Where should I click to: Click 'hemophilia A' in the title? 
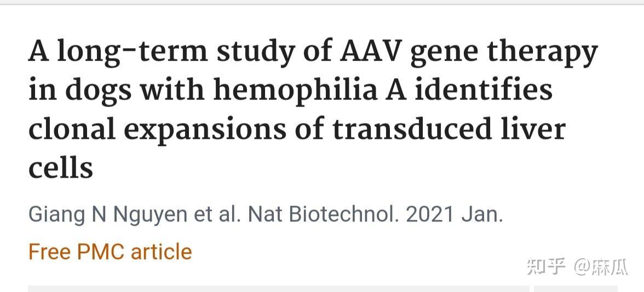click(310, 90)
